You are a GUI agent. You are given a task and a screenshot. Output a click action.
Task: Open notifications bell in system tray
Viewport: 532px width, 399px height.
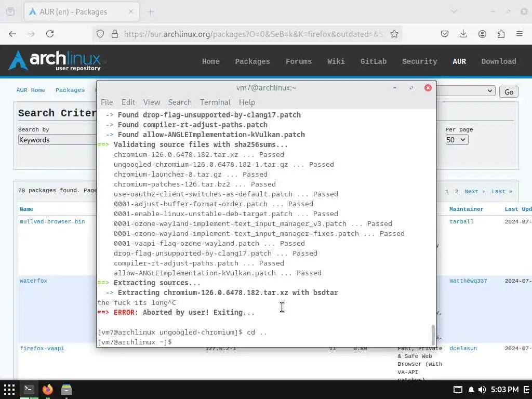(471, 390)
